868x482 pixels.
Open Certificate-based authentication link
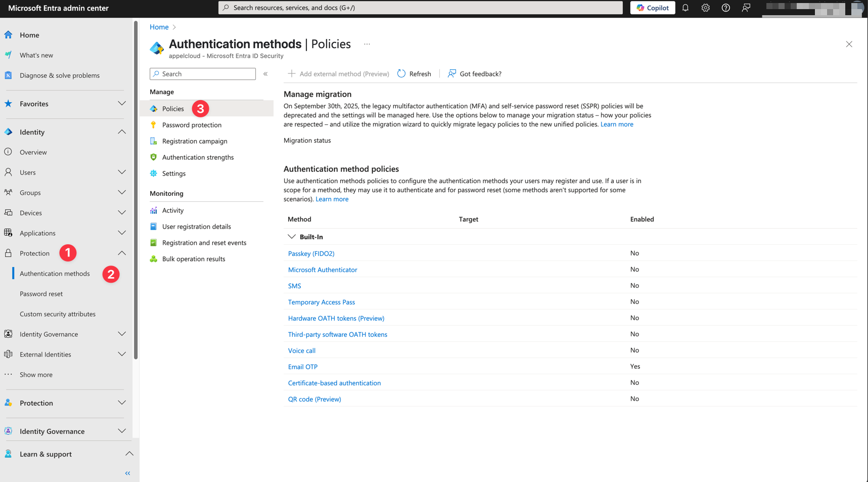pyautogui.click(x=334, y=383)
